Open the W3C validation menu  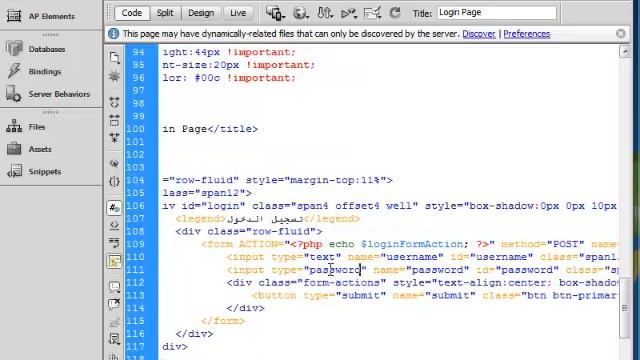(349, 13)
